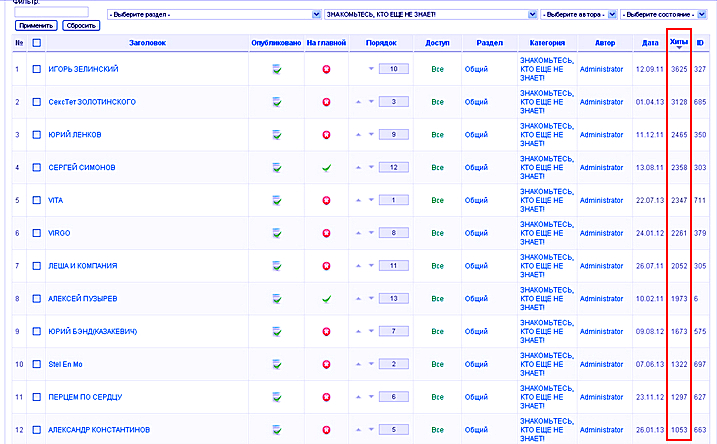Image resolution: width=717 pixels, height=444 pixels.
Task: Move VITA up in order
Action: pyautogui.click(x=358, y=200)
